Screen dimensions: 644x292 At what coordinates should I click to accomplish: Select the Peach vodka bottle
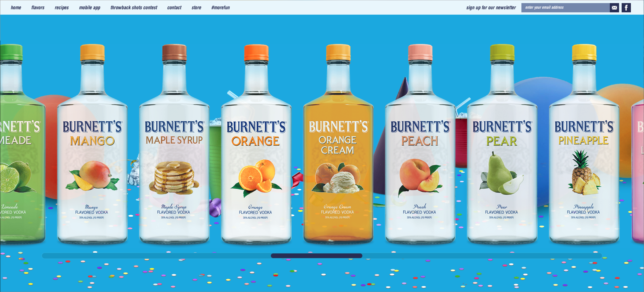[x=420, y=144]
